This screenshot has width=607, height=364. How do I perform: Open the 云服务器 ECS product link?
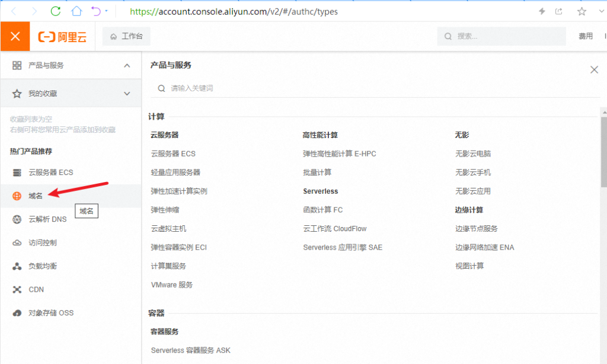pyautogui.click(x=173, y=154)
